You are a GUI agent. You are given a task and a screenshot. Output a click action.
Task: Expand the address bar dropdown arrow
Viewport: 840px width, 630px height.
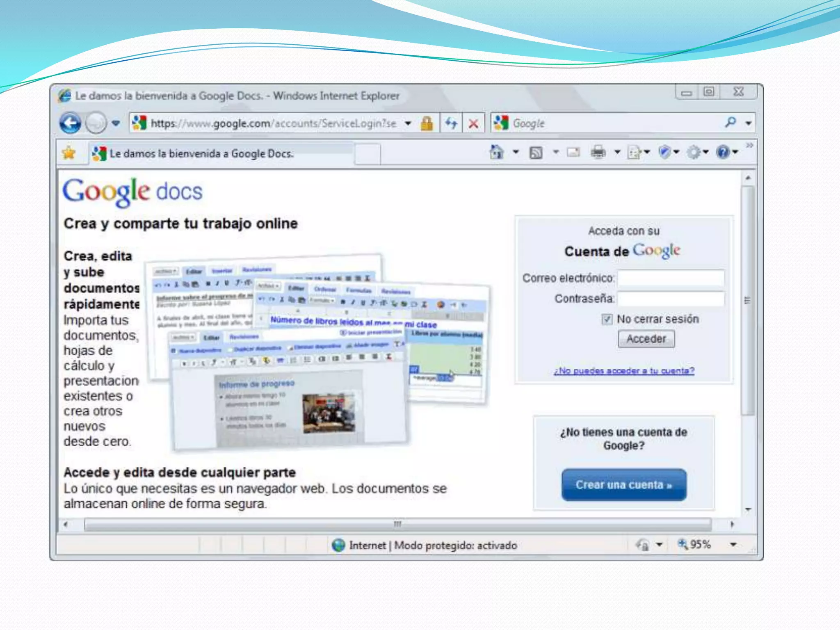[x=408, y=123]
